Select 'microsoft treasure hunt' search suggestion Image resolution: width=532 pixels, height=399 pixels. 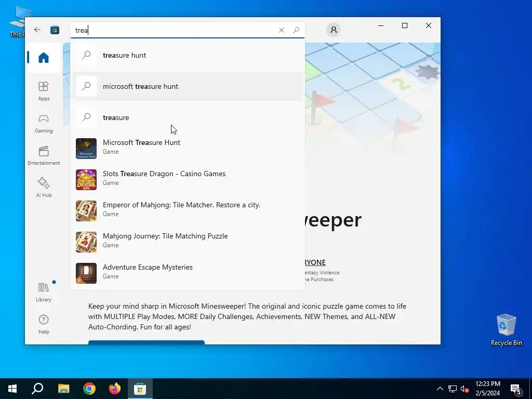tap(187, 86)
